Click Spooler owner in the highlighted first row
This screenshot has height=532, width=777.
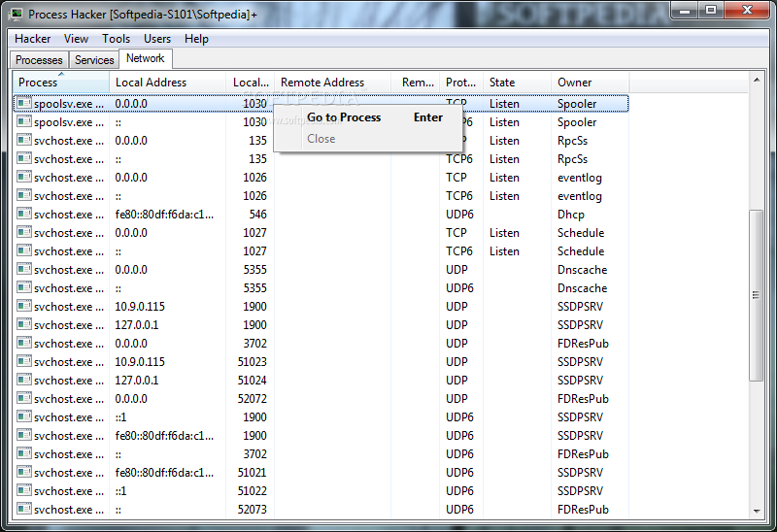click(x=577, y=104)
